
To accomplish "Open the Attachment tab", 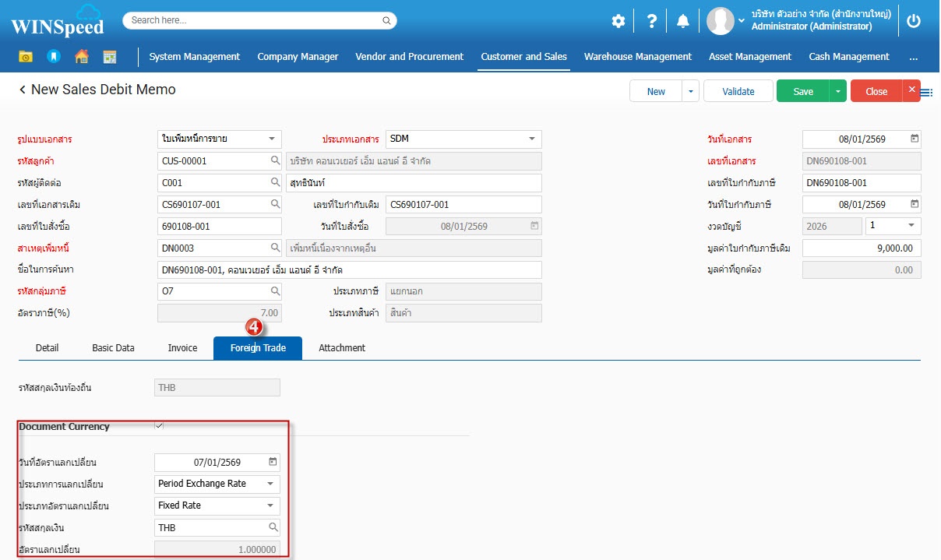I will pos(342,348).
